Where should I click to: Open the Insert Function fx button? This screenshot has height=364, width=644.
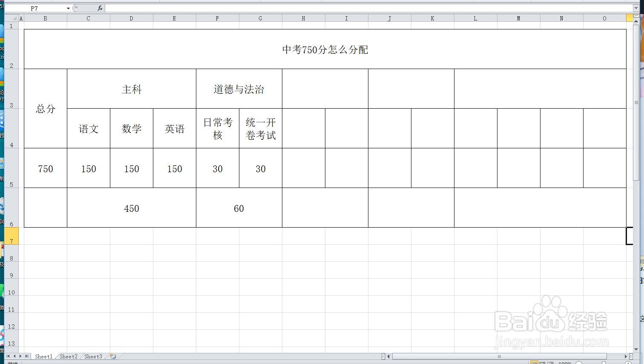[100, 8]
